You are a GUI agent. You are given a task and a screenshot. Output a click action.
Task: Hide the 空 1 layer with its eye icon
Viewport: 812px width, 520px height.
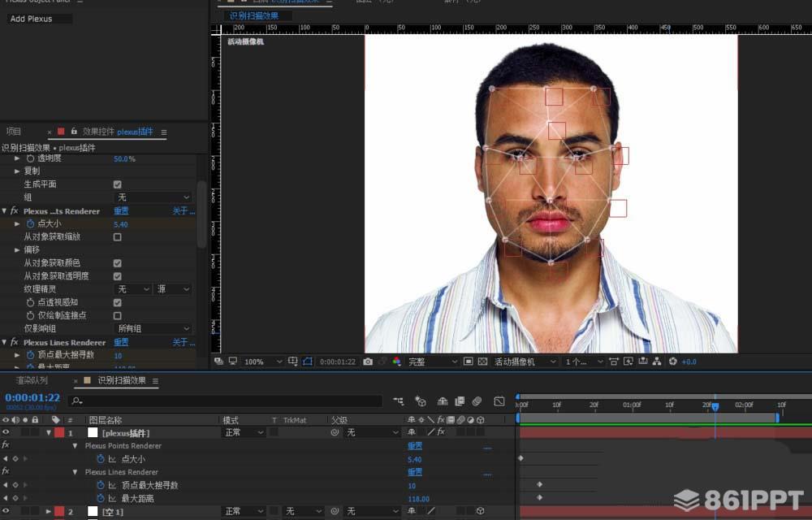point(6,511)
